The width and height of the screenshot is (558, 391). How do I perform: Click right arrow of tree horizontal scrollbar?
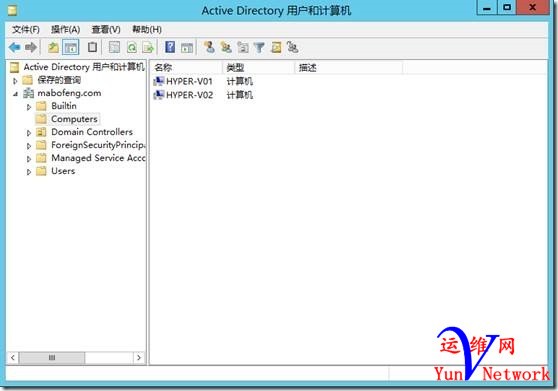[x=139, y=358]
